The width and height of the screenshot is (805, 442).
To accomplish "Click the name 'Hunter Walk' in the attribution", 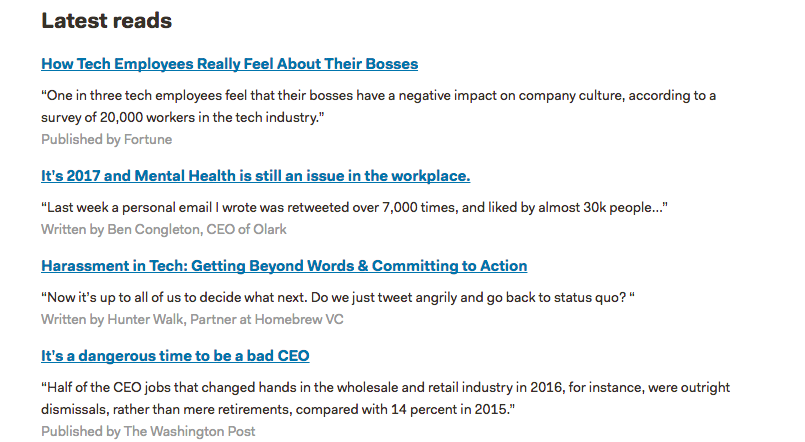I will 145,319.
